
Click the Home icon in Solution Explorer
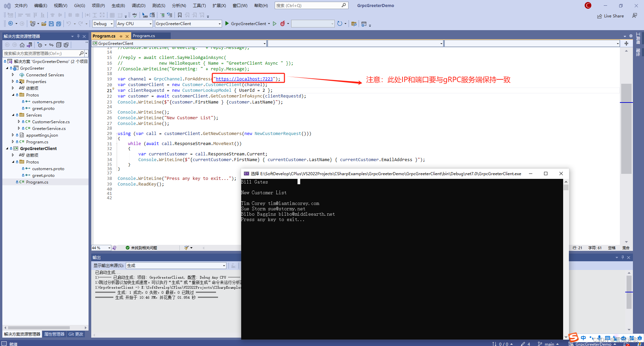22,45
